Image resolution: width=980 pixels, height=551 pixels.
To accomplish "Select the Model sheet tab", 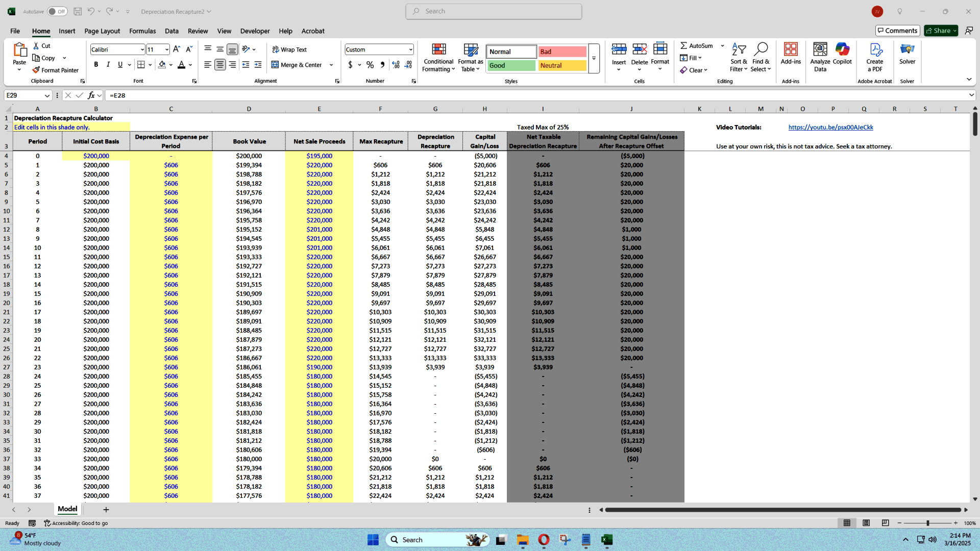I will (x=67, y=509).
